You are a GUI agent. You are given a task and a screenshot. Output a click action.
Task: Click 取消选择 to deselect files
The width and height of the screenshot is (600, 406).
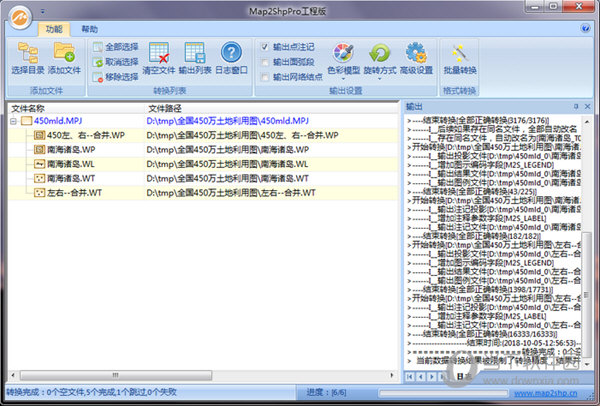(x=116, y=62)
